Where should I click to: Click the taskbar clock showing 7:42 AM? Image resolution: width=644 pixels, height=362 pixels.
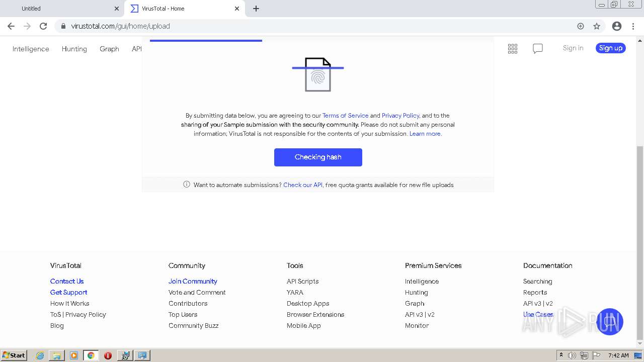click(618, 355)
